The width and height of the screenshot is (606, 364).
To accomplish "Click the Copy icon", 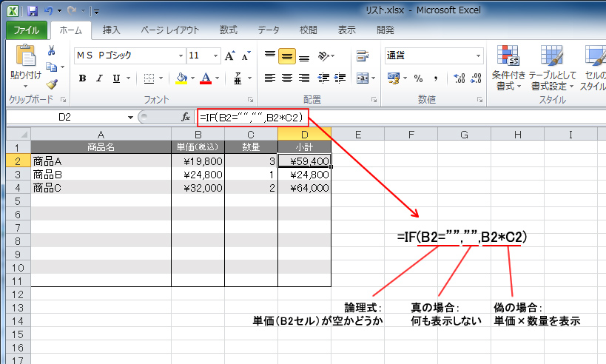I will (x=51, y=67).
